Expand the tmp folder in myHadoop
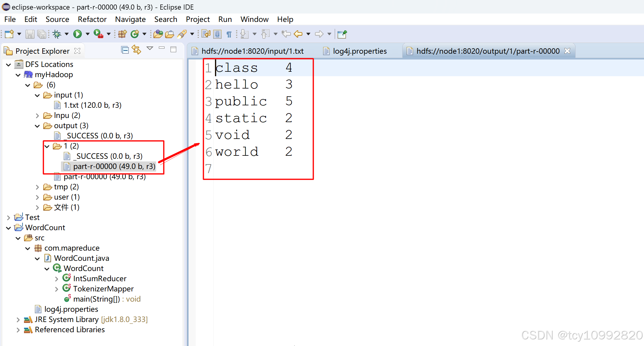Screen dimensions: 644x346 pyautogui.click(x=37, y=187)
